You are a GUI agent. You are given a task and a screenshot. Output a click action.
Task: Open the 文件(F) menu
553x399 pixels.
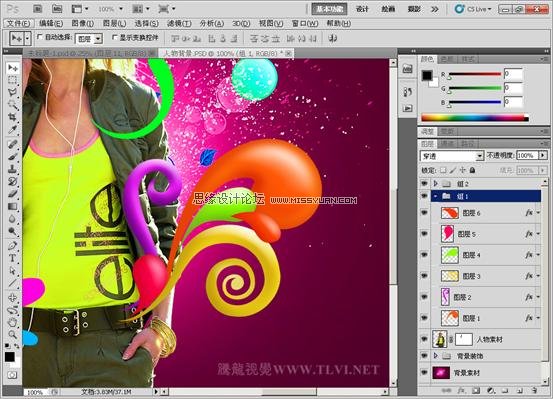tap(19, 23)
